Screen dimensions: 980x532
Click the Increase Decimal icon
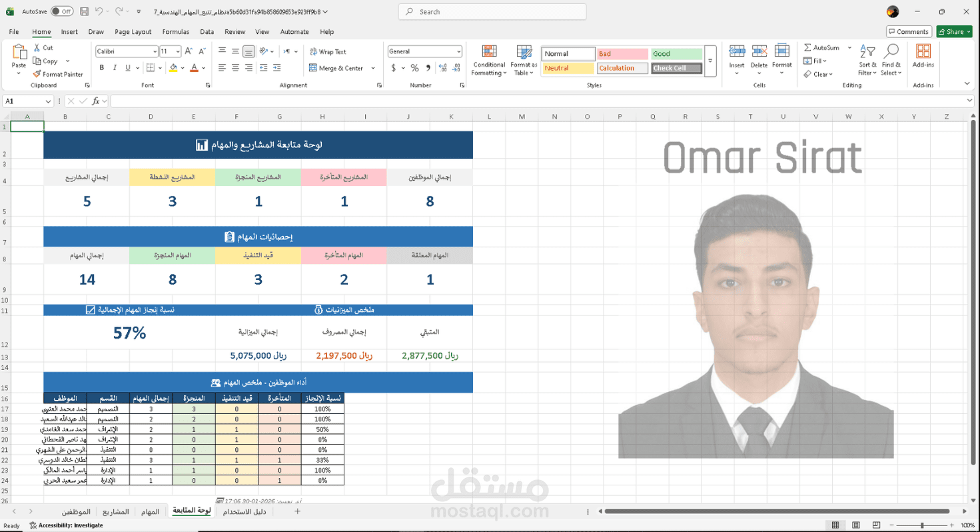442,68
